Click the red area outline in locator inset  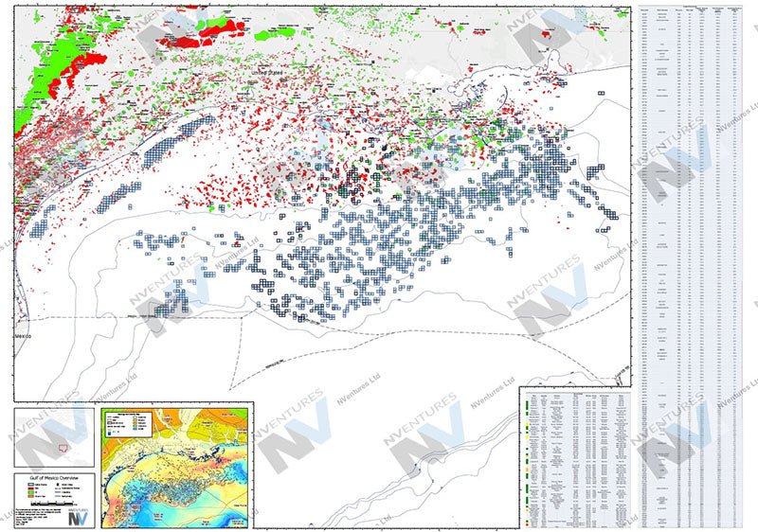[x=63, y=449]
